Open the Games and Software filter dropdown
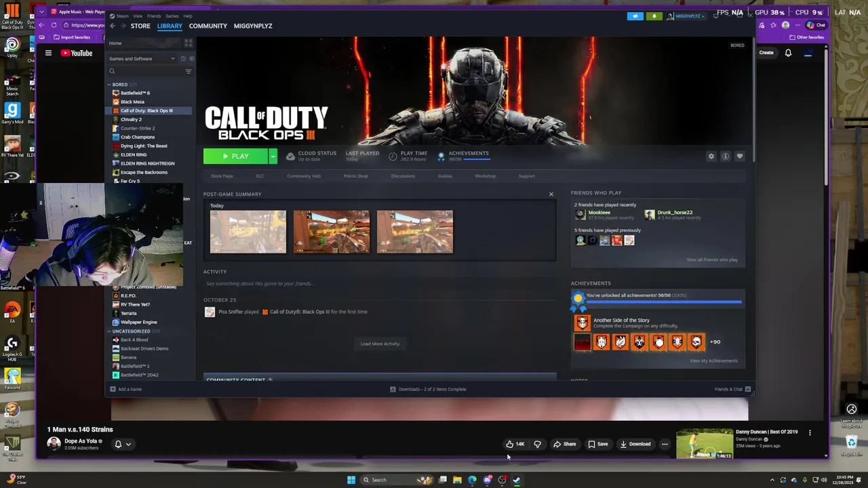 pos(142,58)
